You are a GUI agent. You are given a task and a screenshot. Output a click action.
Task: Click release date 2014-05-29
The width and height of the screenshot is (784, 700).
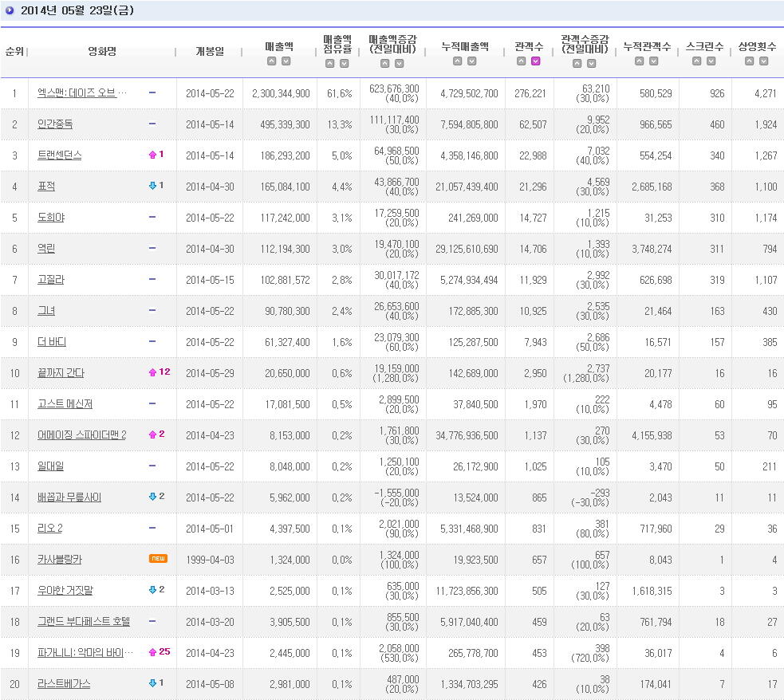coord(210,373)
